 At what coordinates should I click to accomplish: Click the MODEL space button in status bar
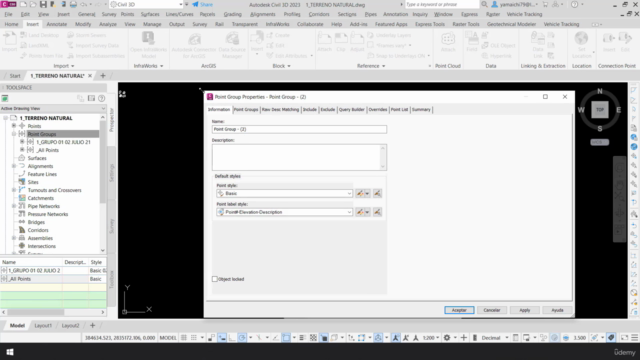(168, 338)
